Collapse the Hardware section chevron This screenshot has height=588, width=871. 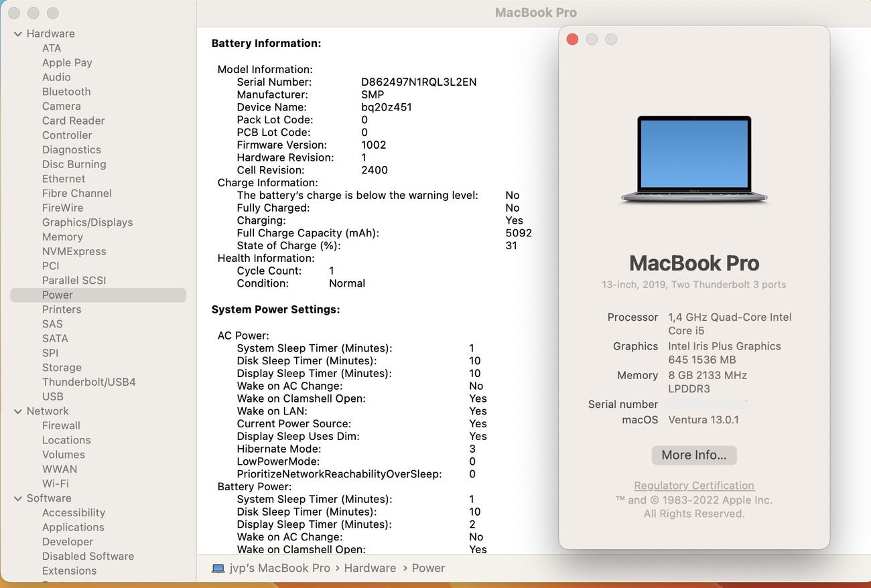17,33
